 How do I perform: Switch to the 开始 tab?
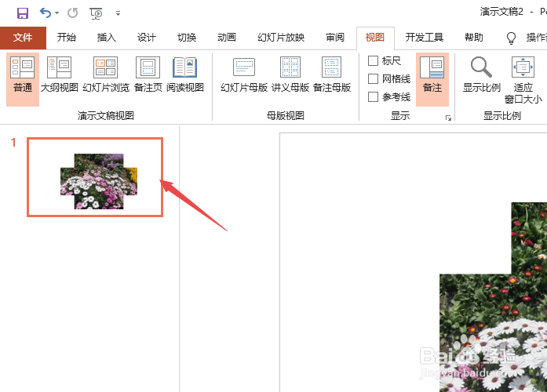point(66,38)
